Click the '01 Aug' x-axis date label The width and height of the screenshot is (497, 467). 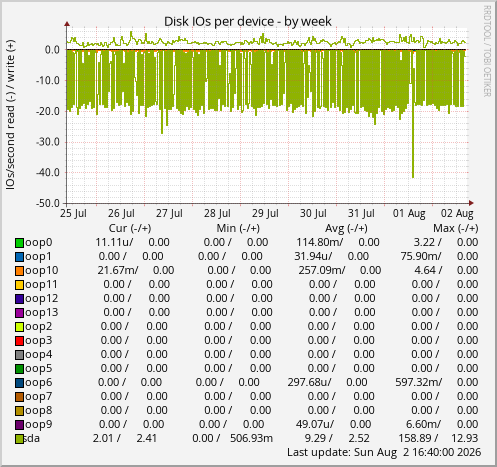tap(409, 213)
